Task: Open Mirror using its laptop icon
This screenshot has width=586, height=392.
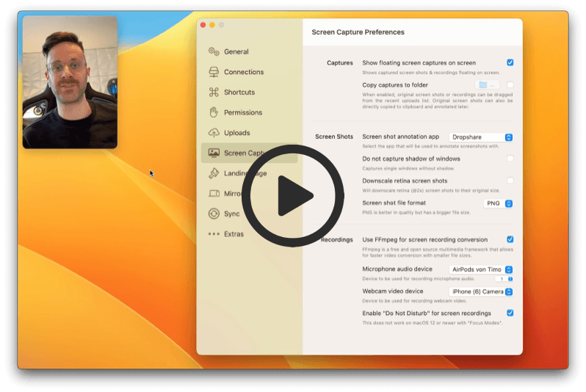Action: pos(214,194)
